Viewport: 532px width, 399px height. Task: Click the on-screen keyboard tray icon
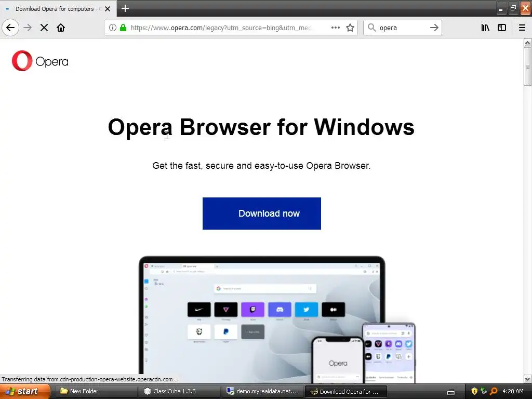pyautogui.click(x=451, y=392)
